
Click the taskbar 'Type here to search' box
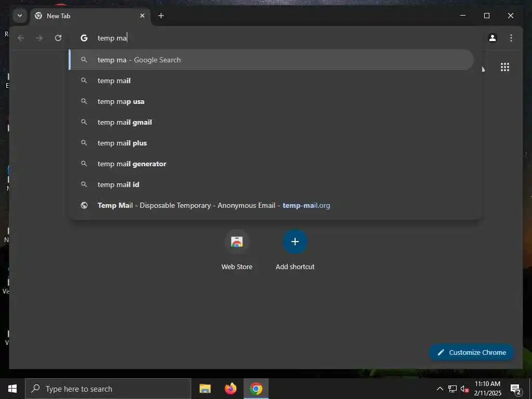[x=108, y=389]
